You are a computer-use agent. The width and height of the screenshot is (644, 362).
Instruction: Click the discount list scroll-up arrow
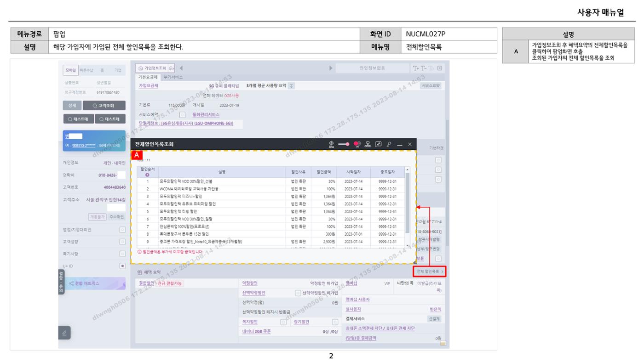pyautogui.click(x=407, y=170)
